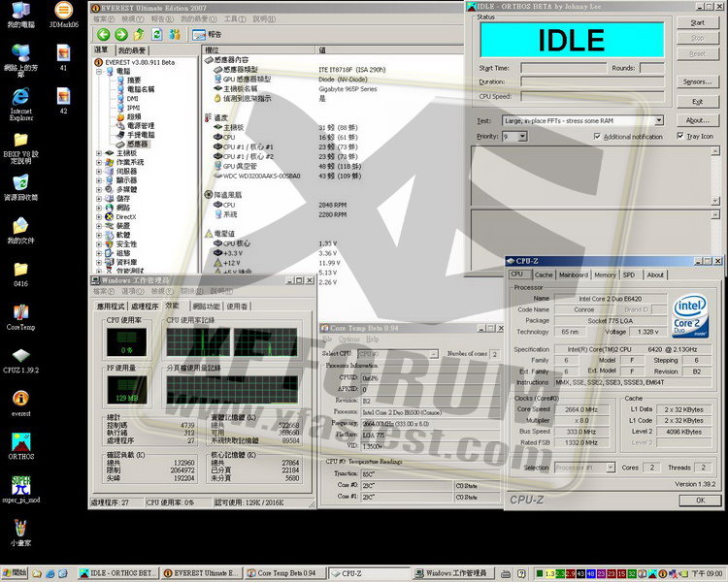Open the Networking tab in Task Manager
The image size is (728, 582).
[x=207, y=307]
